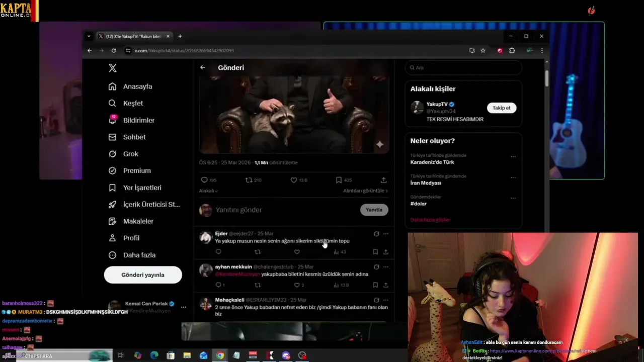Open options for #dolar trend
Screen dimensions: 644x362
[513, 198]
